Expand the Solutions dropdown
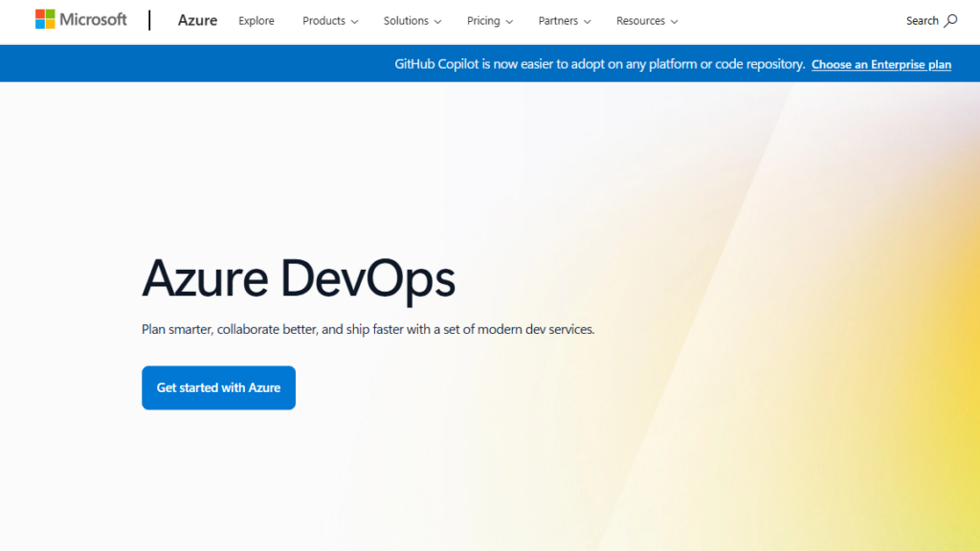The width and height of the screenshot is (980, 551). click(x=412, y=21)
